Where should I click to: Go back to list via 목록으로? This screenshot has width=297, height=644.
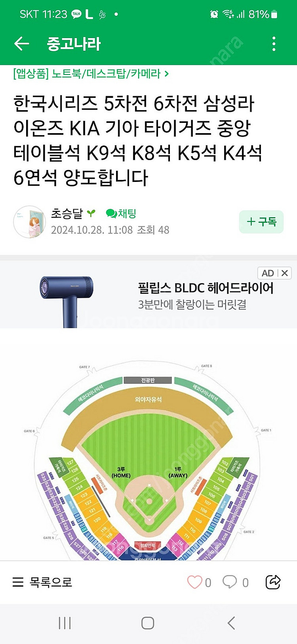pyautogui.click(x=42, y=582)
